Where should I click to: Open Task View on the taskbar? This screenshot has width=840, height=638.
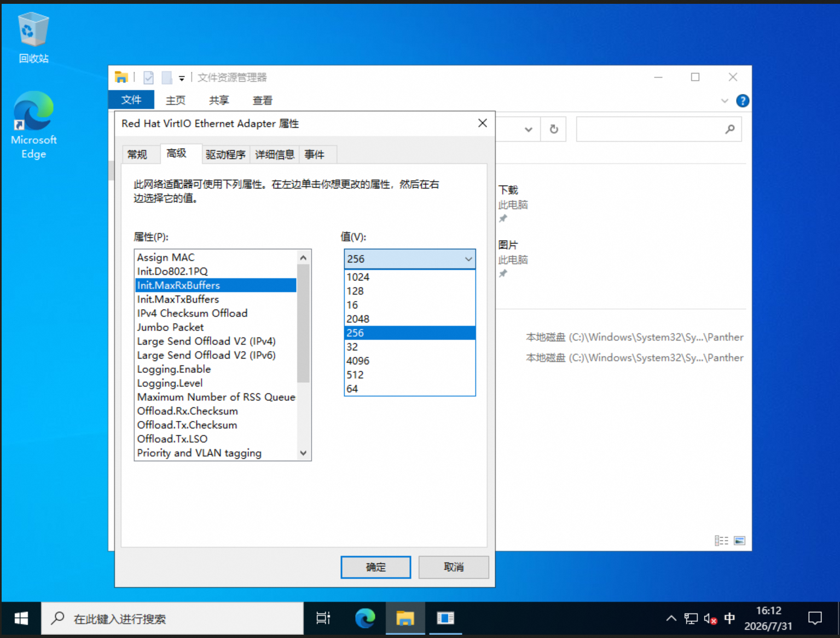coord(323,619)
